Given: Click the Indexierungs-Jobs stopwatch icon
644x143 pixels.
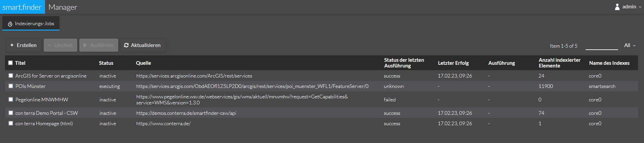Looking at the screenshot, I should 10,24.
